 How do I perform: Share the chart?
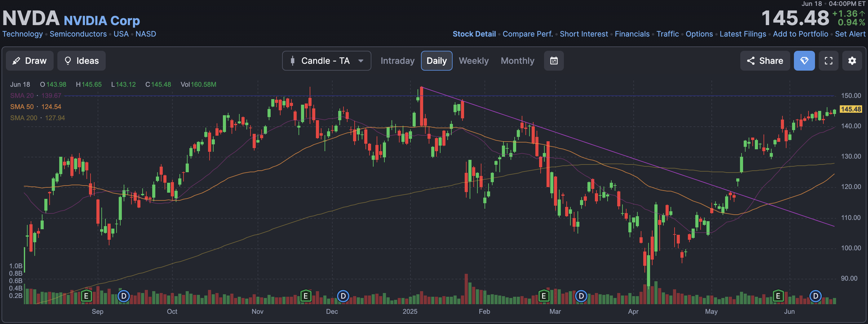coord(764,61)
